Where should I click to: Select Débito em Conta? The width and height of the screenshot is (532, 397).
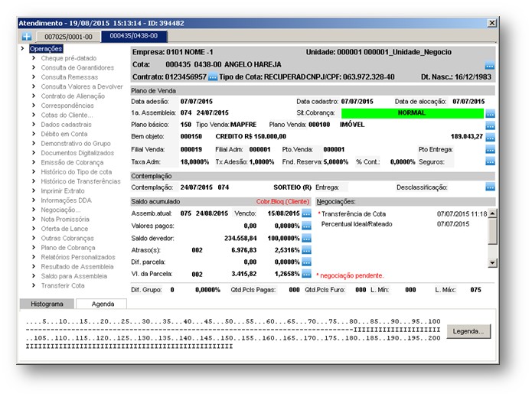(64, 134)
